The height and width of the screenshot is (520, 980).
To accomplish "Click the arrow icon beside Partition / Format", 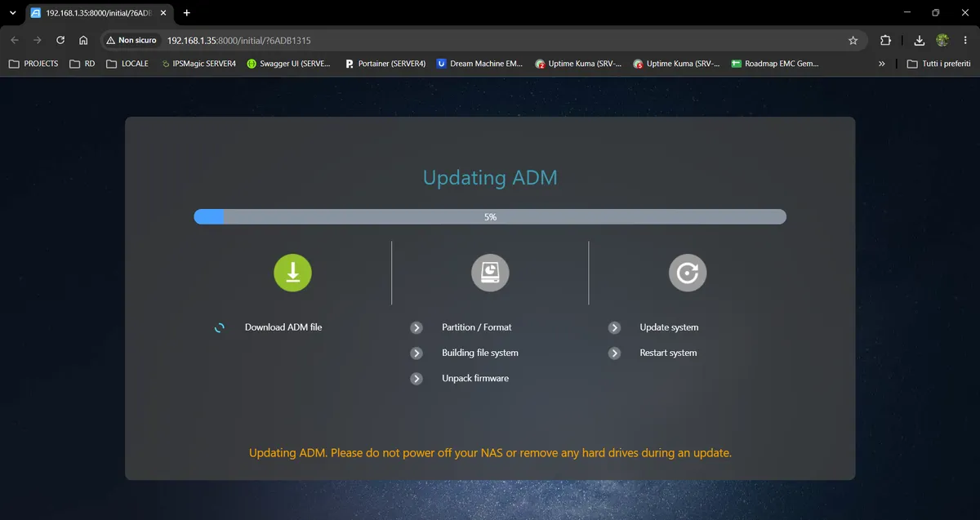I will [416, 327].
